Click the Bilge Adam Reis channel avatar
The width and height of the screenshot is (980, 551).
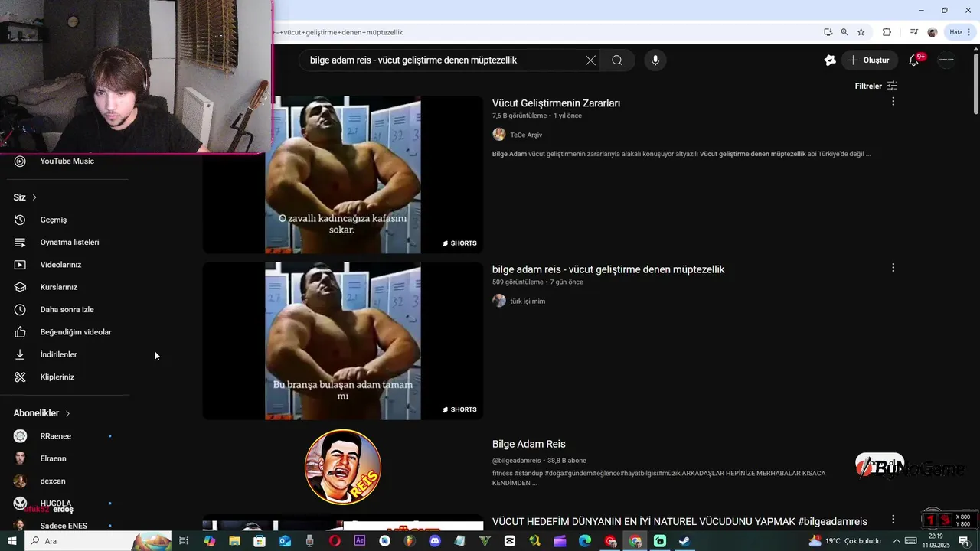(343, 467)
